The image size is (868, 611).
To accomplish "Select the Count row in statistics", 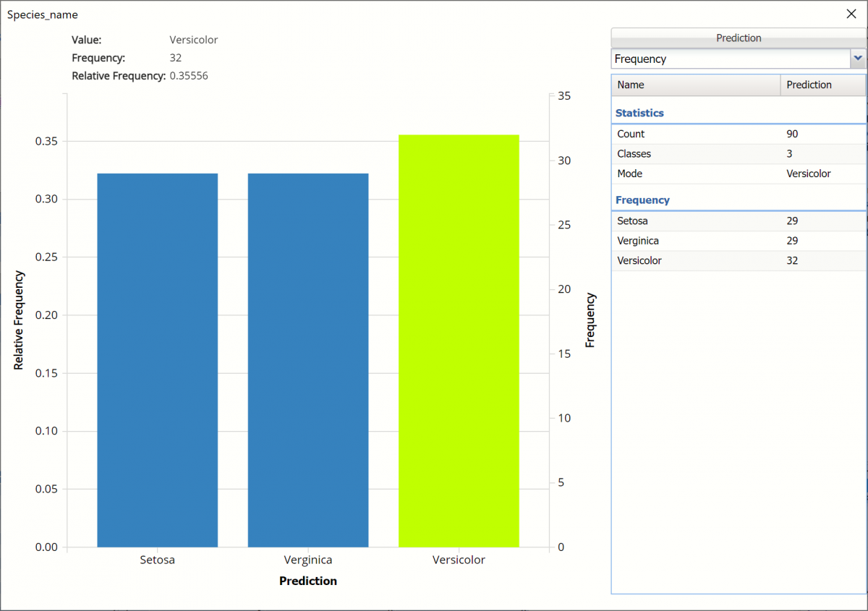I will coord(738,134).
